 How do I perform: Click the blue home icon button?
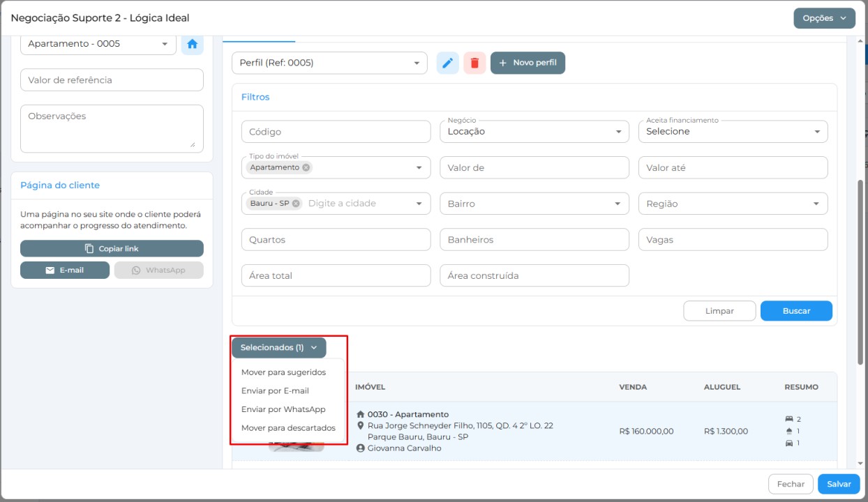pos(193,44)
